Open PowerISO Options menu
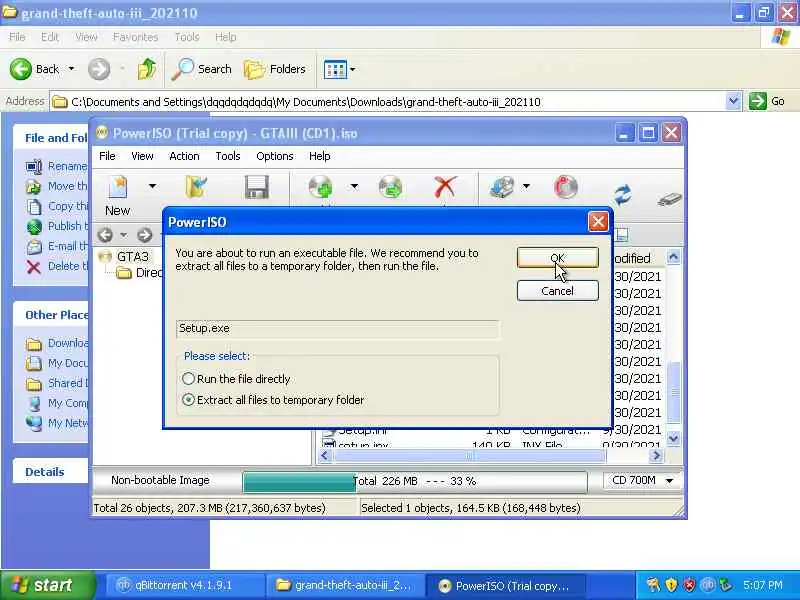The width and height of the screenshot is (800, 600). click(x=274, y=156)
